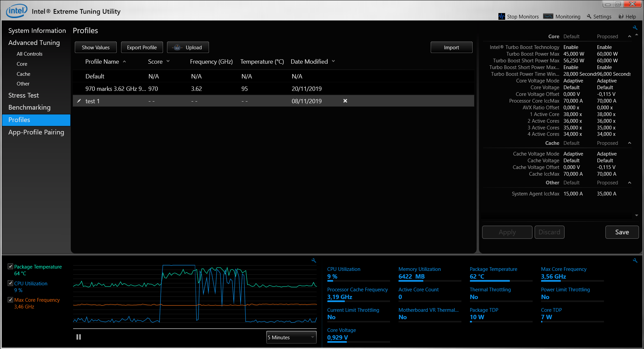Select Core under Advanced Tuning
The image size is (644, 349).
[22, 64]
